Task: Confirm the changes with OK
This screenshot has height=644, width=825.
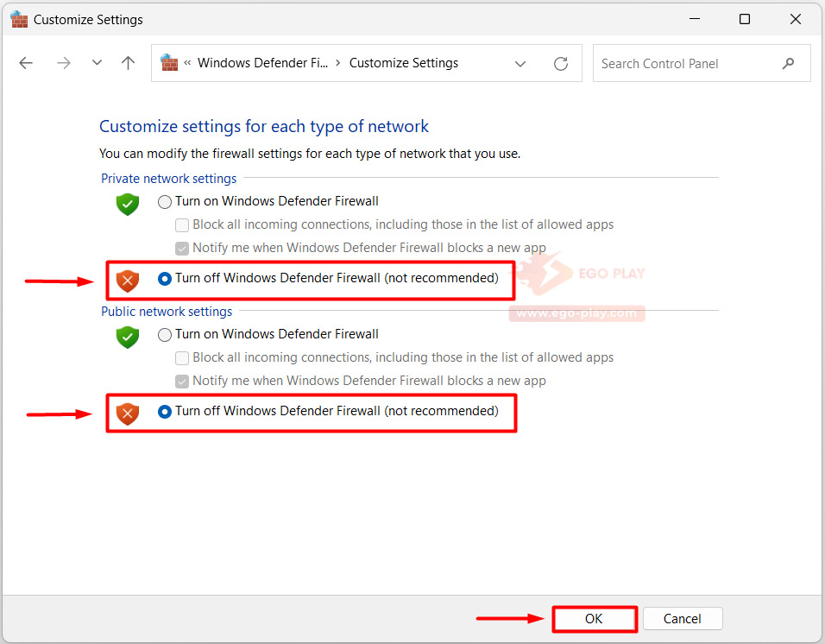Action: coord(594,619)
